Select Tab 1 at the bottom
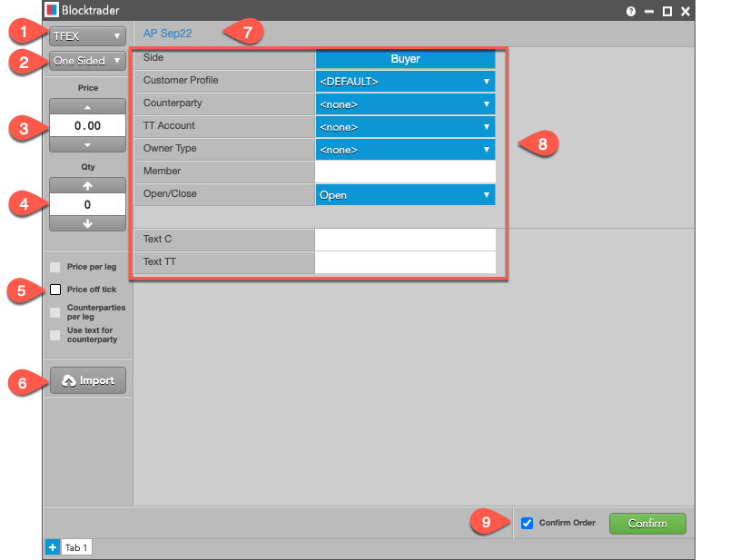 76,547
